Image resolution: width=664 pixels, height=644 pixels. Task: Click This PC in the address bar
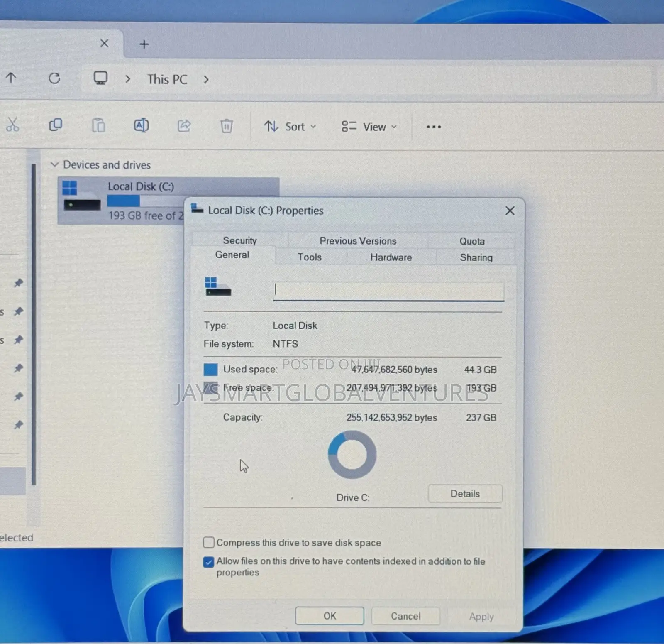click(x=167, y=79)
